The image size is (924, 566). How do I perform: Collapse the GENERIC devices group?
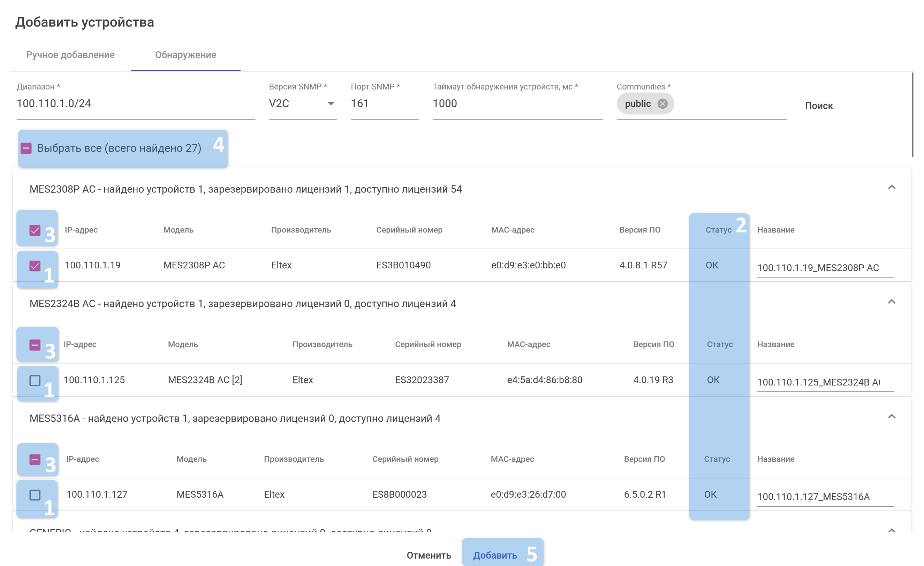[x=891, y=530]
